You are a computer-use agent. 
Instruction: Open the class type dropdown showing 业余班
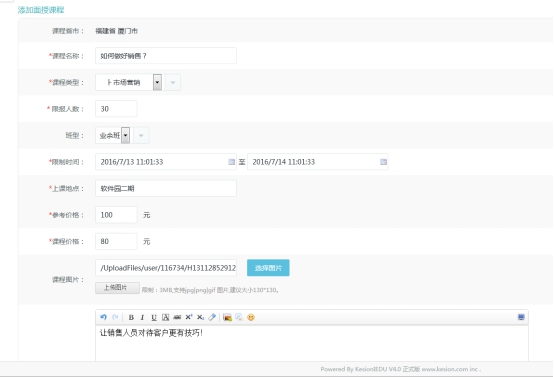[113, 135]
